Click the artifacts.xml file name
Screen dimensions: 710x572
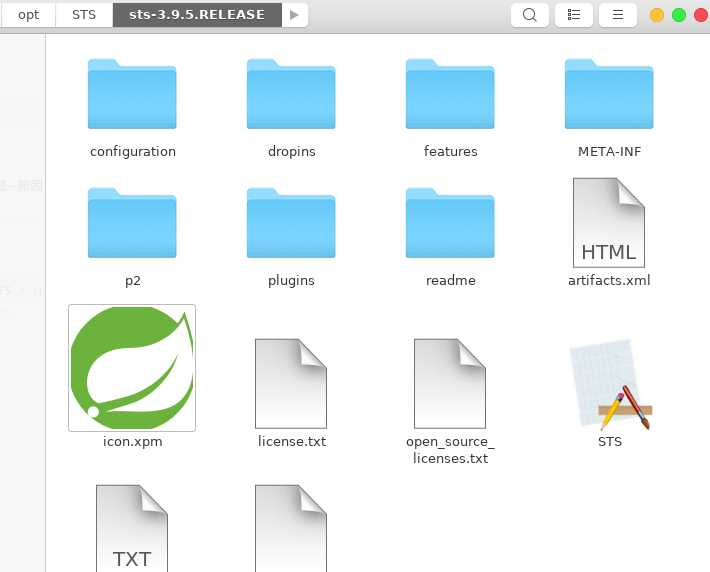coord(609,280)
